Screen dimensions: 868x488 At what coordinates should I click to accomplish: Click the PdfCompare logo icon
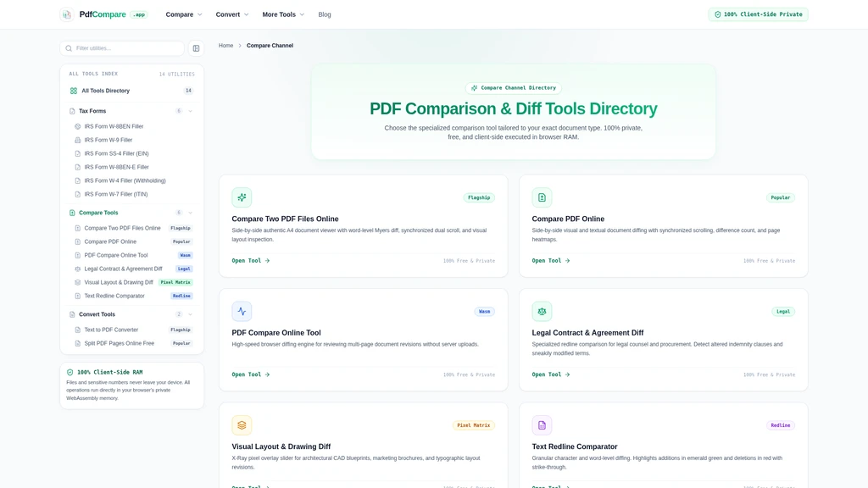(67, 14)
